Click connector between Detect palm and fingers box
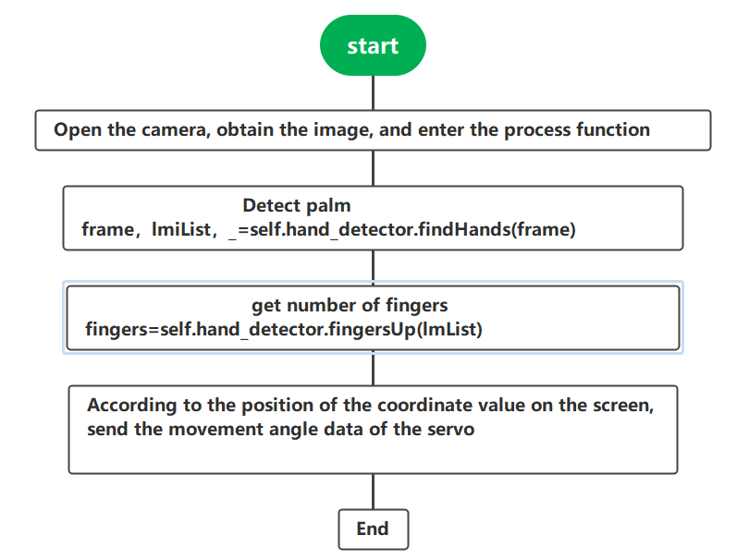Viewport: 737px width, 560px height. coord(374,266)
